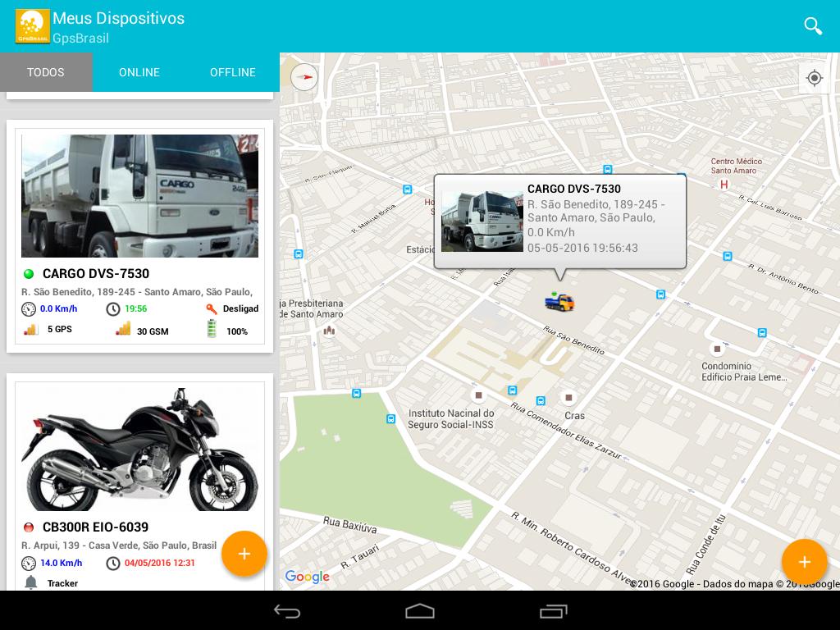840x630 pixels.
Task: Tap bell icon next to Tracker
Action: click(31, 583)
